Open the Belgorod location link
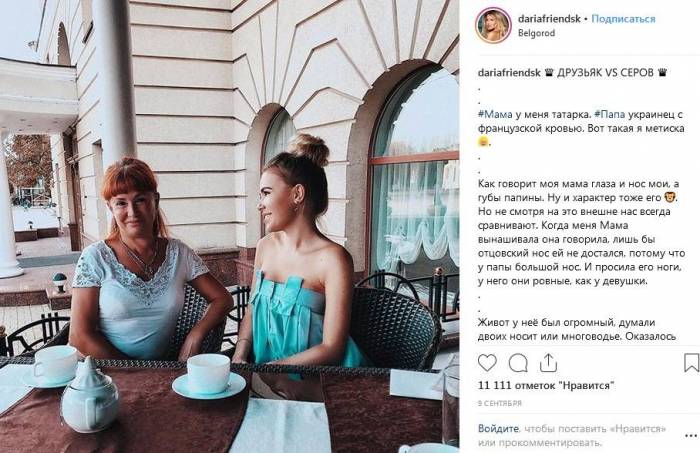Screen dimensions: 700x453 pyautogui.click(x=536, y=33)
